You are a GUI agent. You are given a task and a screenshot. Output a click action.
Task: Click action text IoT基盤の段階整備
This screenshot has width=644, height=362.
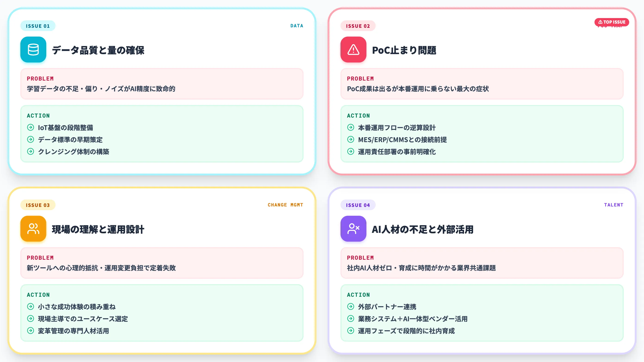click(x=65, y=128)
